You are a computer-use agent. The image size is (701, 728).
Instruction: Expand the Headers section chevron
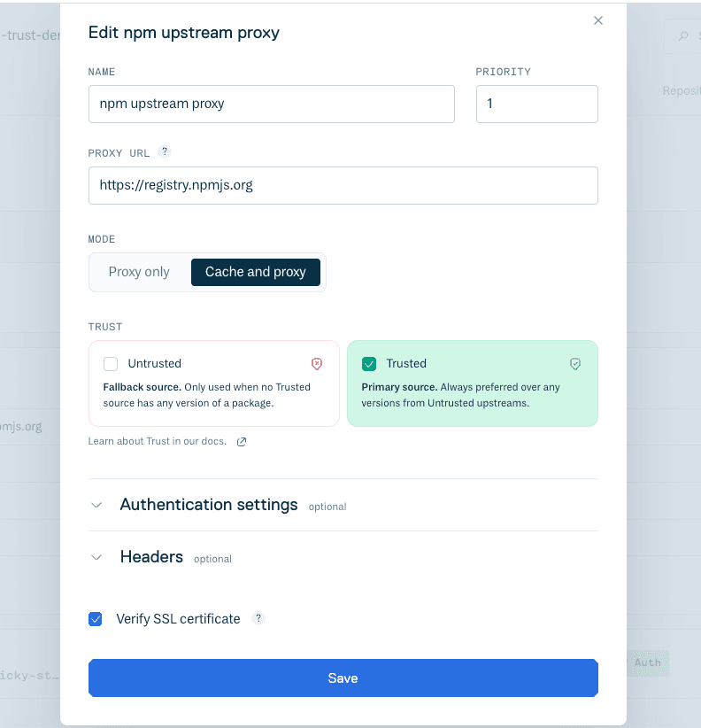coord(96,558)
